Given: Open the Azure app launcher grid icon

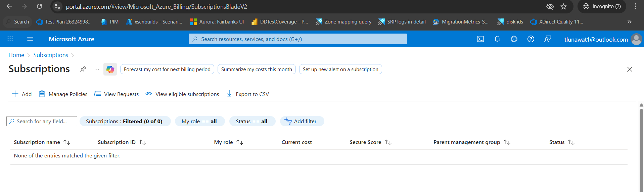Looking at the screenshot, I should click(x=10, y=39).
